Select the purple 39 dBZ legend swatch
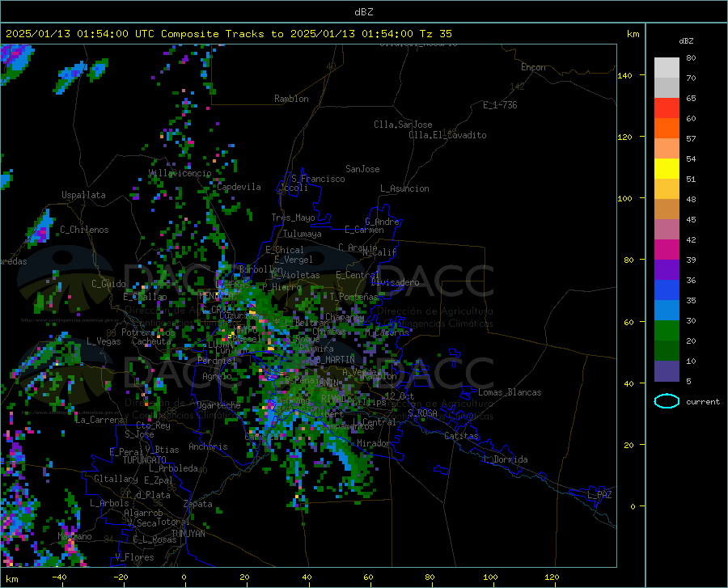 (667, 269)
